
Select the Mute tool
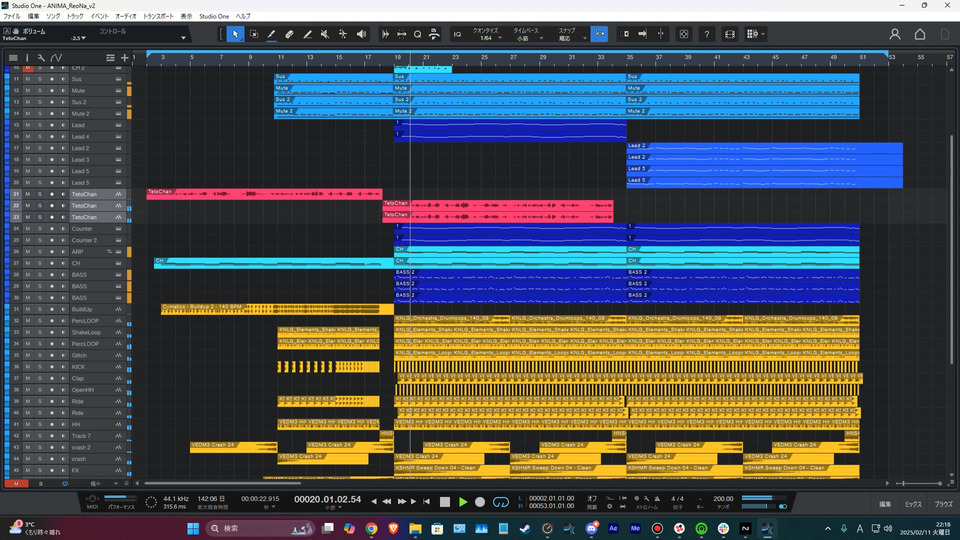click(325, 34)
